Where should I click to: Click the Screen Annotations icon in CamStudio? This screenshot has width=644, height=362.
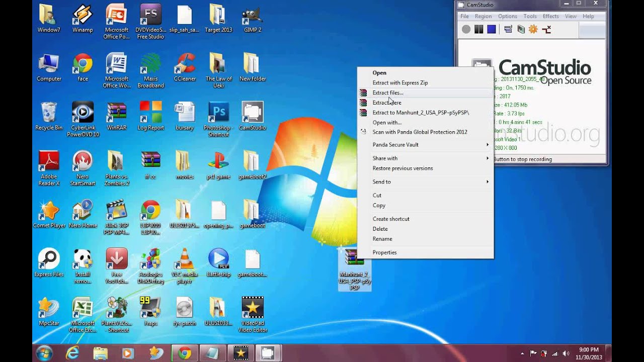pyautogui.click(x=521, y=30)
